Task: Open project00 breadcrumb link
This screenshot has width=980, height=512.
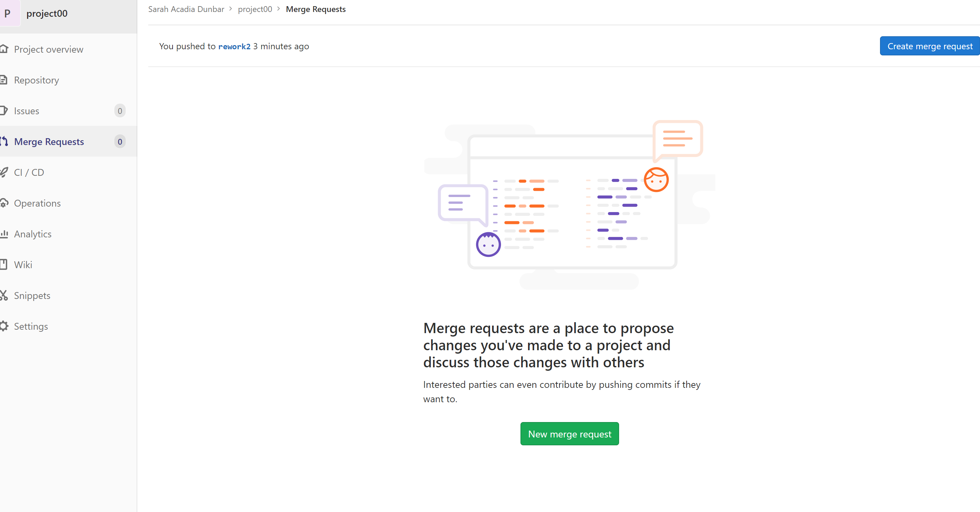Action: click(x=254, y=9)
